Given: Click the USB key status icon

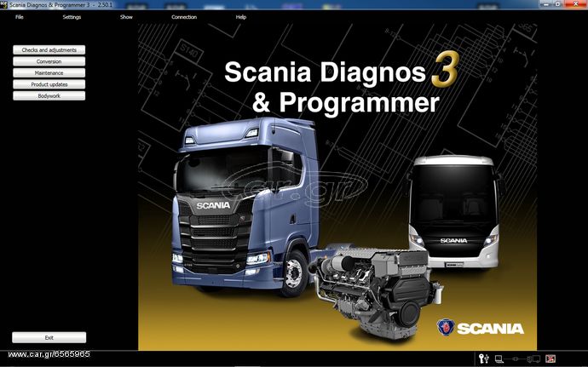Looking at the screenshot, I should tap(484, 358).
